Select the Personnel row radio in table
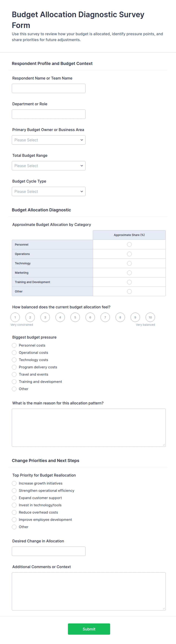The height and width of the screenshot is (644, 176). (129, 244)
